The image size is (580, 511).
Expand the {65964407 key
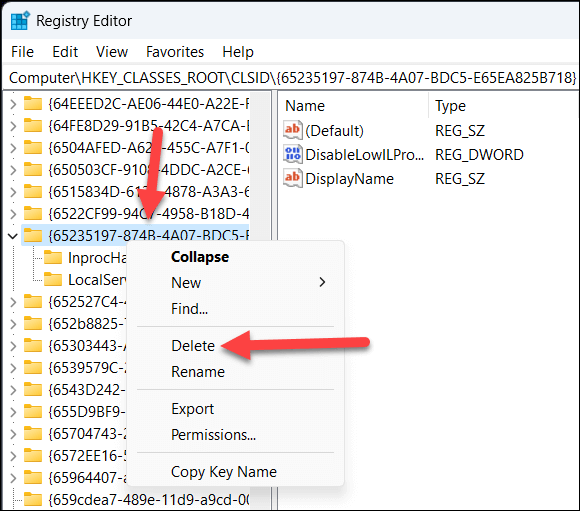[13, 478]
